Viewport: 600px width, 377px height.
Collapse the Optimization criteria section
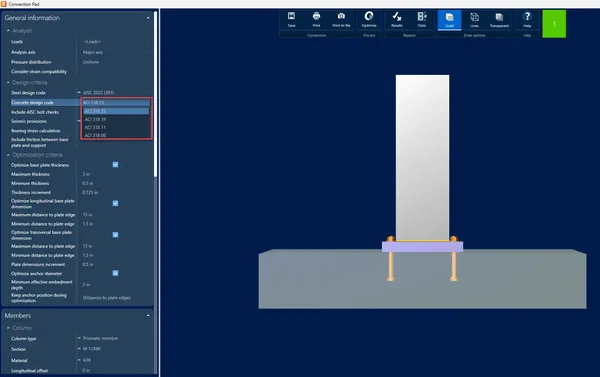click(8, 155)
